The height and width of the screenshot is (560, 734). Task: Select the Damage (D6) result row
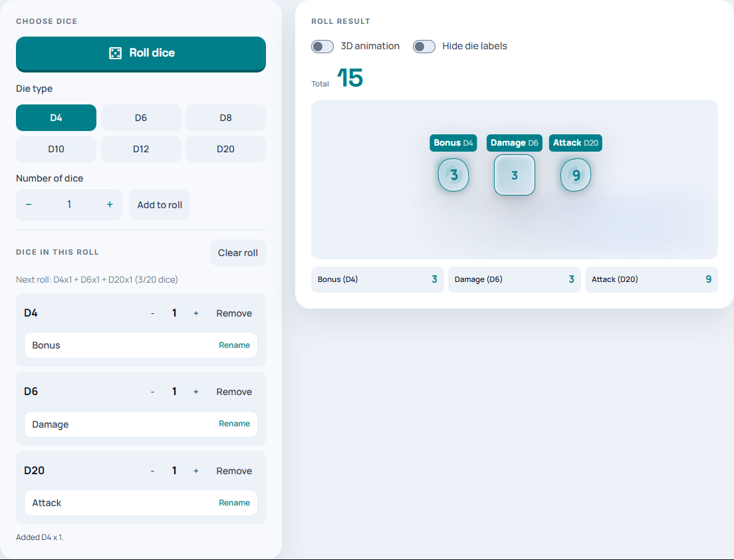[515, 279]
